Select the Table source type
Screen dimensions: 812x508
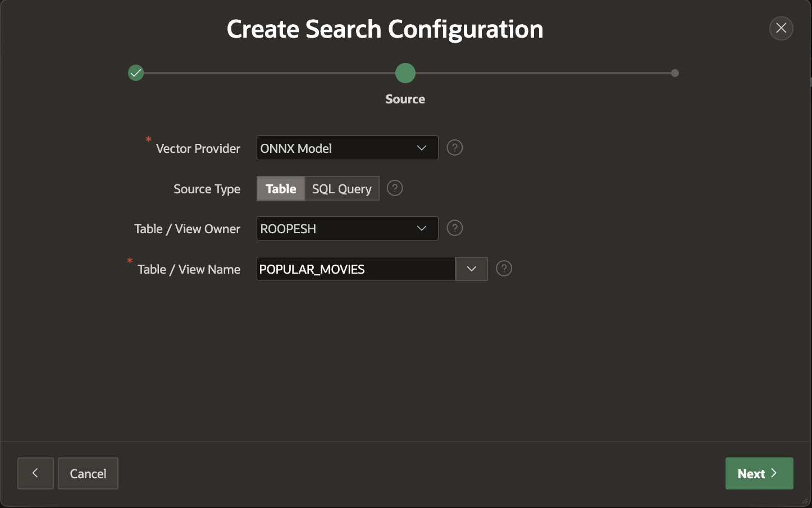(281, 189)
